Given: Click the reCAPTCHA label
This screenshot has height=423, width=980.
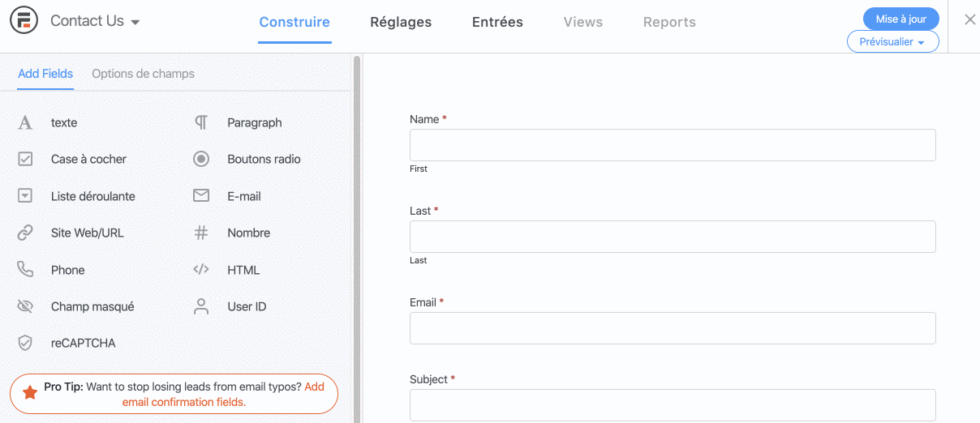Looking at the screenshot, I should coord(84,344).
